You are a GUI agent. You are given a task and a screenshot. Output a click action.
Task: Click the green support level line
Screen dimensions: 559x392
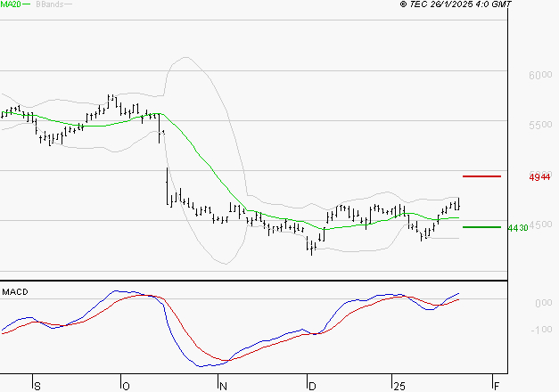click(x=481, y=227)
